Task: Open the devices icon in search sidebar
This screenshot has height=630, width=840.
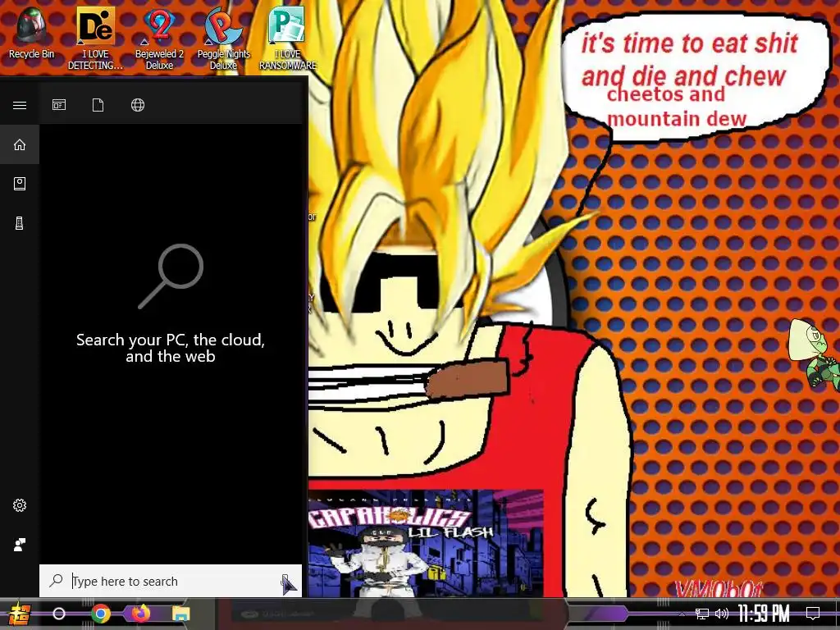Action: pyautogui.click(x=20, y=223)
